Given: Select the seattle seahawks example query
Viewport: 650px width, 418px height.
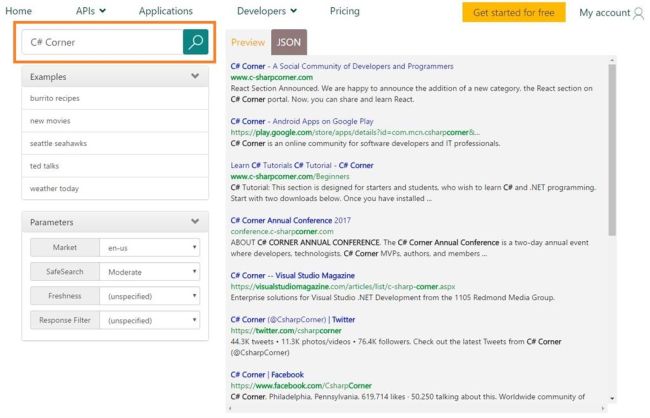Looking at the screenshot, I should coord(58,143).
